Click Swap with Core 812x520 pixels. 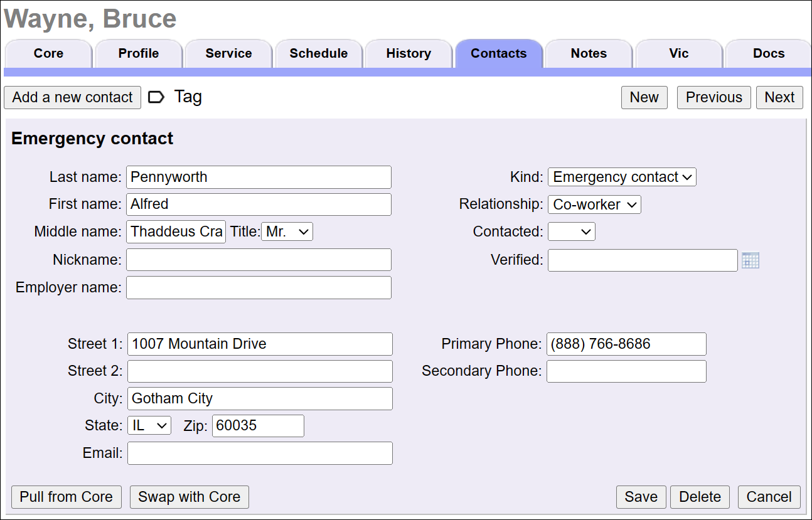pyautogui.click(x=189, y=497)
